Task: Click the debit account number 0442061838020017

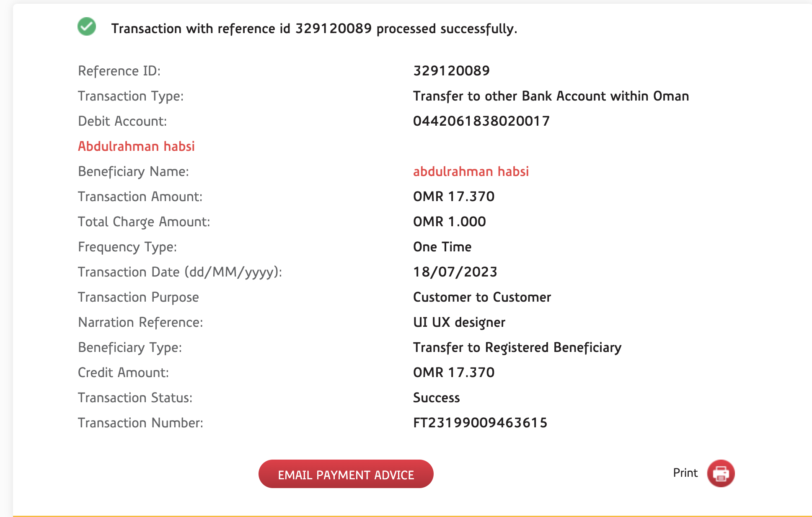Action: 481,121
